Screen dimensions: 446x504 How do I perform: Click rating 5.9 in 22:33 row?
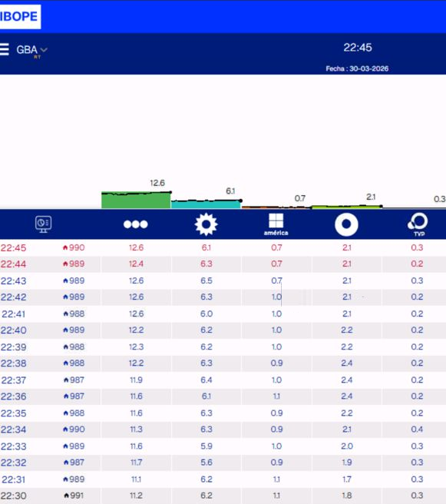point(206,446)
